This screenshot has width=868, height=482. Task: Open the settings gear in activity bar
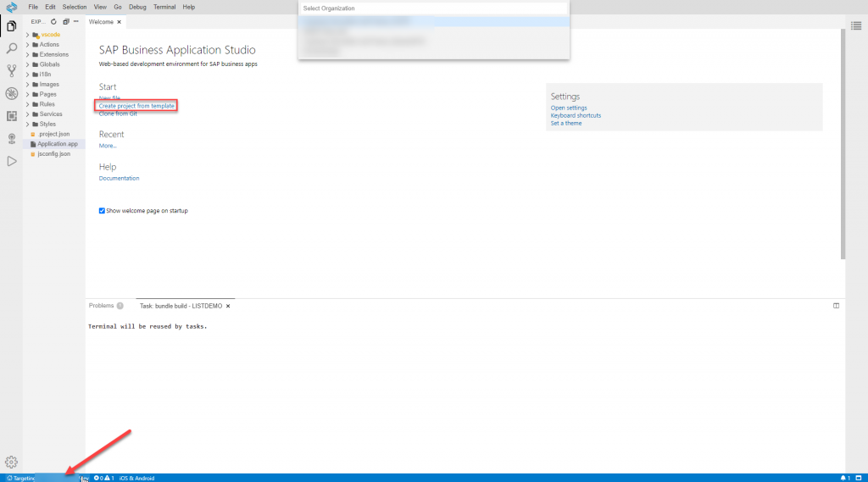pos(11,462)
